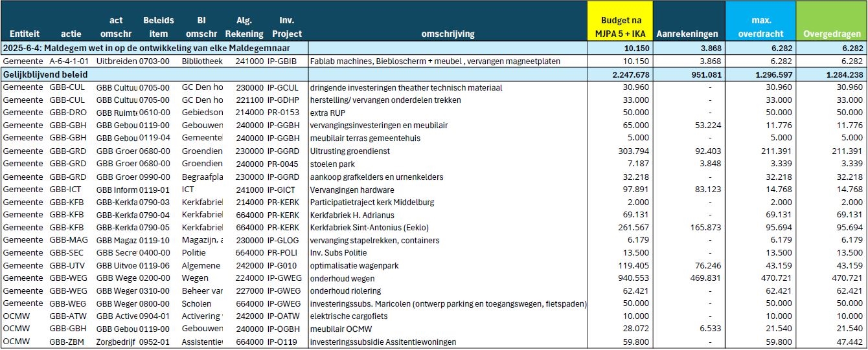Select the 'Entiteit' column header

25,34
